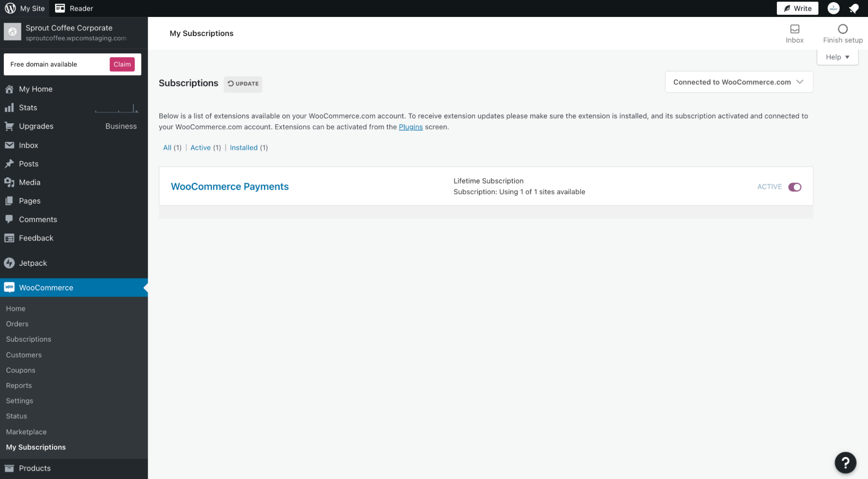Click the WooCommerce logo icon
This screenshot has height=479, width=868.
click(x=9, y=287)
